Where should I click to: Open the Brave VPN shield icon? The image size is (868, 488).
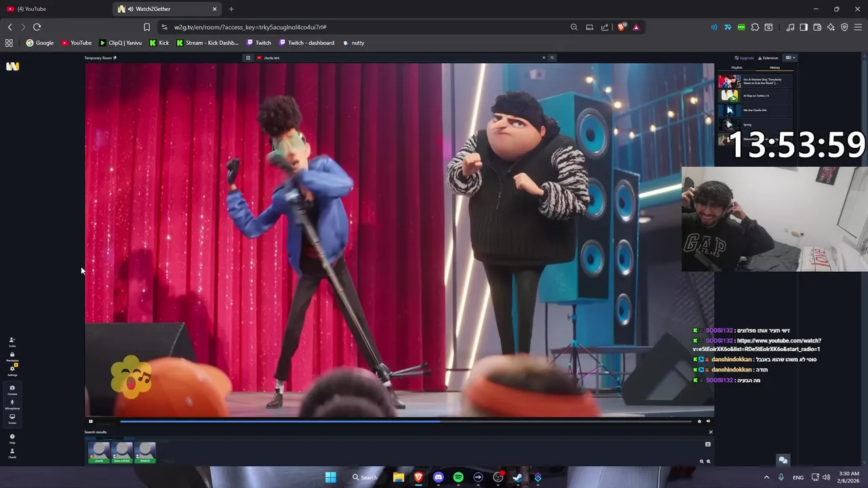[x=844, y=27]
